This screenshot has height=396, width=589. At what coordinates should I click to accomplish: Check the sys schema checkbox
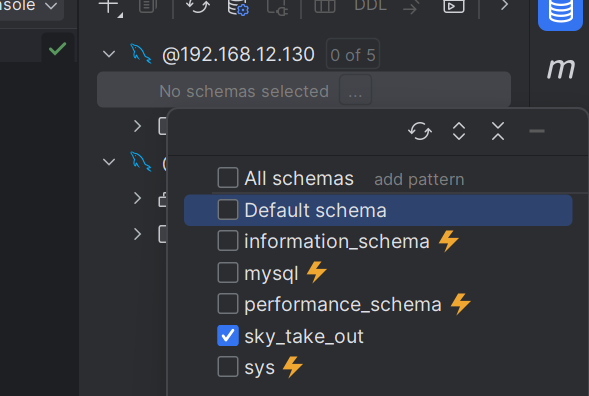pyautogui.click(x=228, y=367)
